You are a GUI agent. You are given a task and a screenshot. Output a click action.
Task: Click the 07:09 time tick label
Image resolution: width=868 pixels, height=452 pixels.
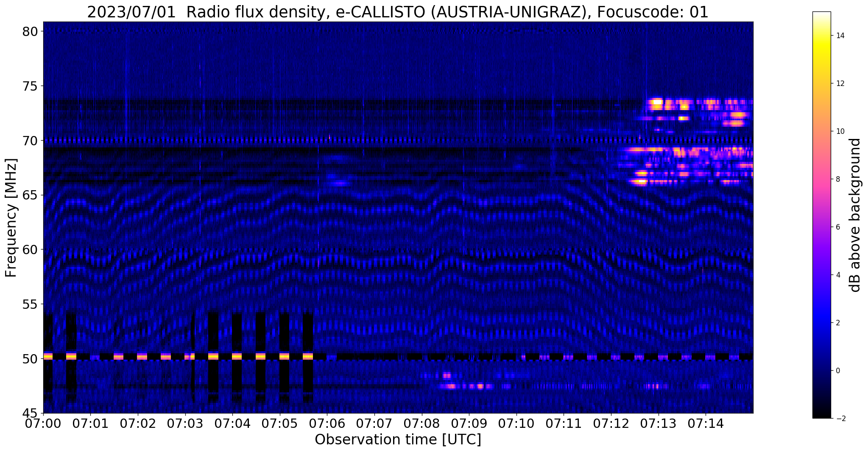click(469, 423)
